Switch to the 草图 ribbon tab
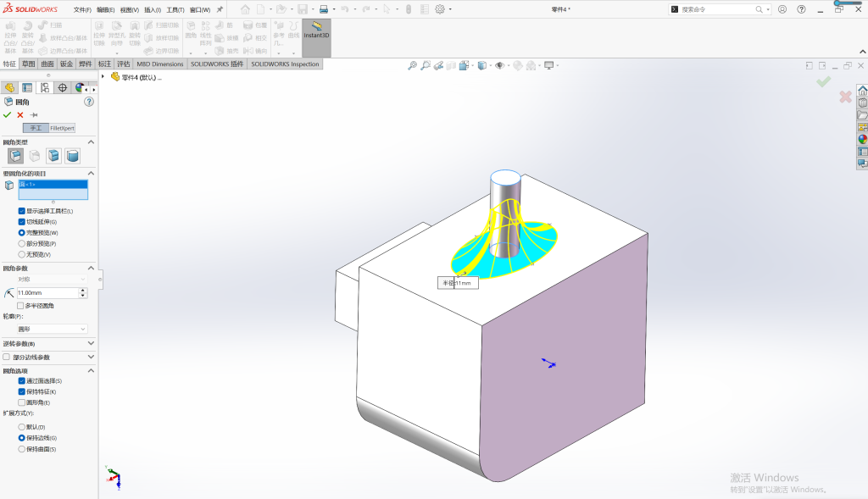This screenshot has height=499, width=868. [28, 64]
